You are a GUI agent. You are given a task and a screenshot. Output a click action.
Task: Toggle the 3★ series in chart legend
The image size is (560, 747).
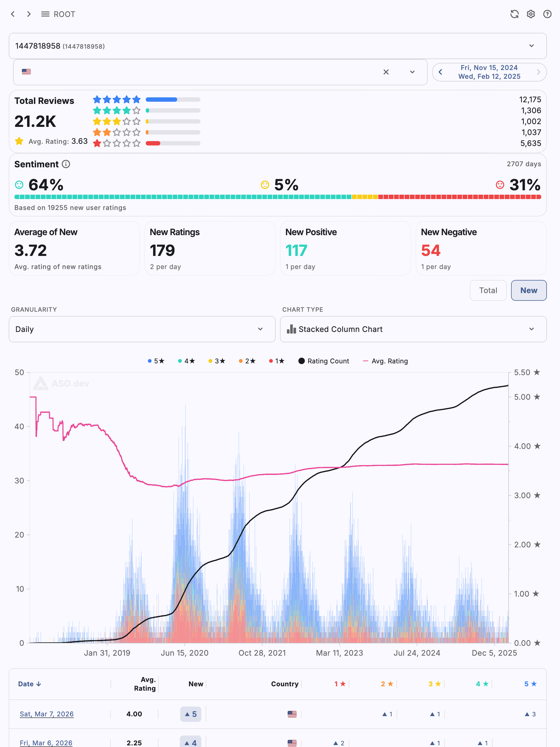tap(217, 361)
